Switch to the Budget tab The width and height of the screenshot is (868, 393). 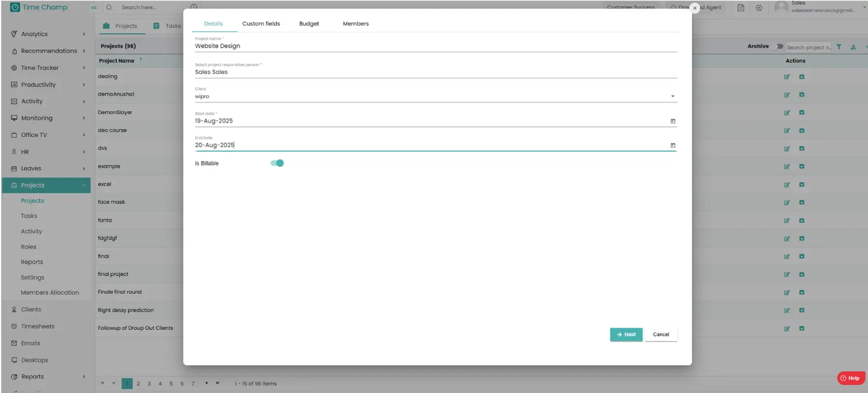309,24
